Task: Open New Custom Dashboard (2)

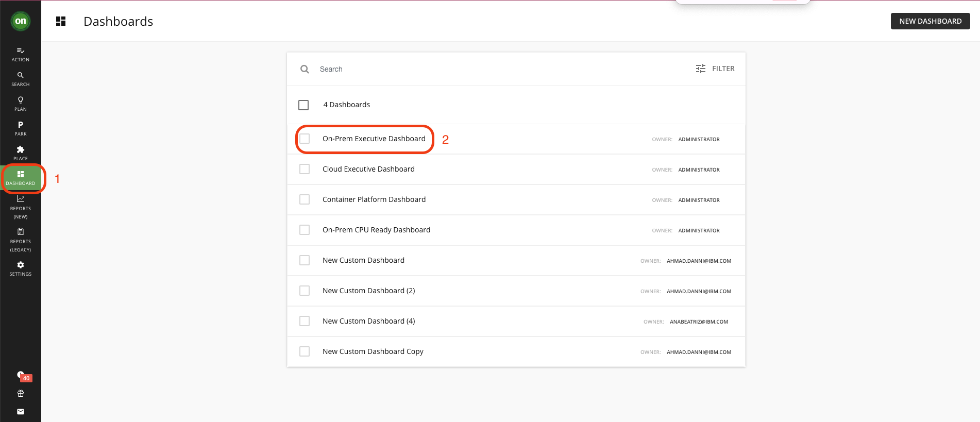Action: [369, 291]
